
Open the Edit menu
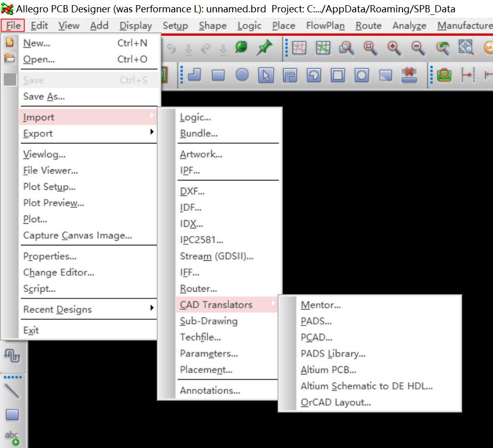pos(39,25)
